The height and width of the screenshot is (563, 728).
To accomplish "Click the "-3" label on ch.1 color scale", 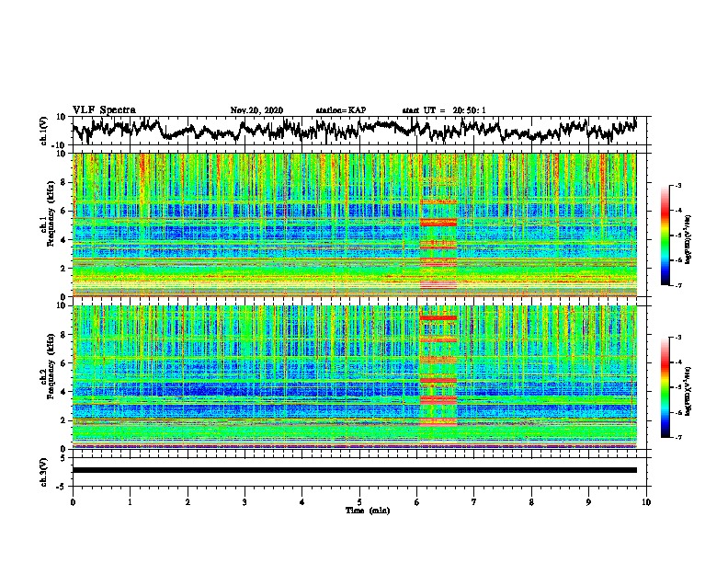I will (678, 185).
